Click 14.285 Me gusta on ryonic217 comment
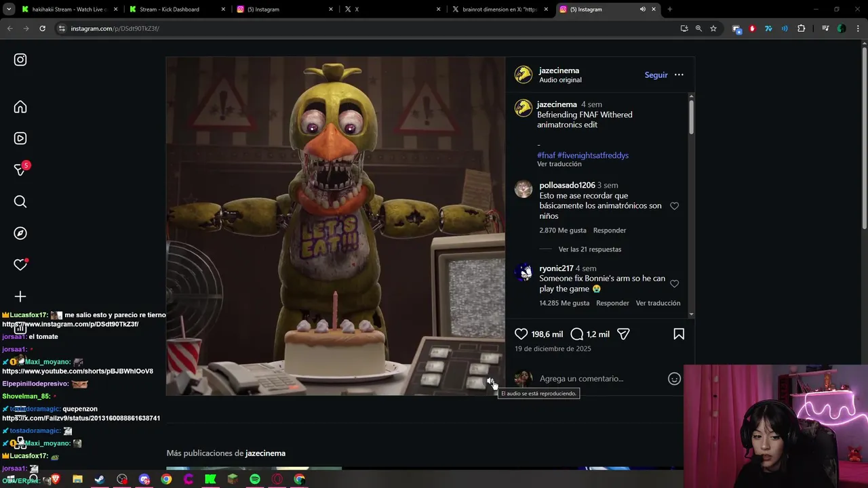868x488 pixels. click(564, 303)
